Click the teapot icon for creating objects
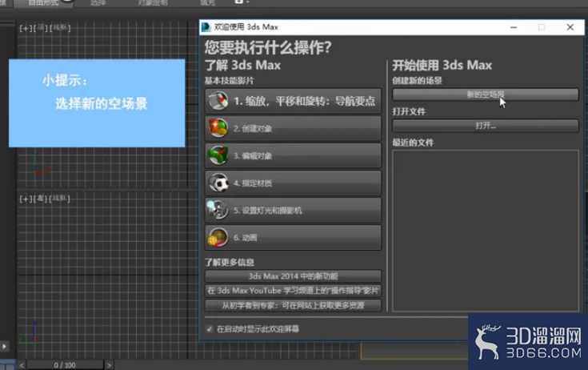This screenshot has height=370, width=588. [x=218, y=128]
